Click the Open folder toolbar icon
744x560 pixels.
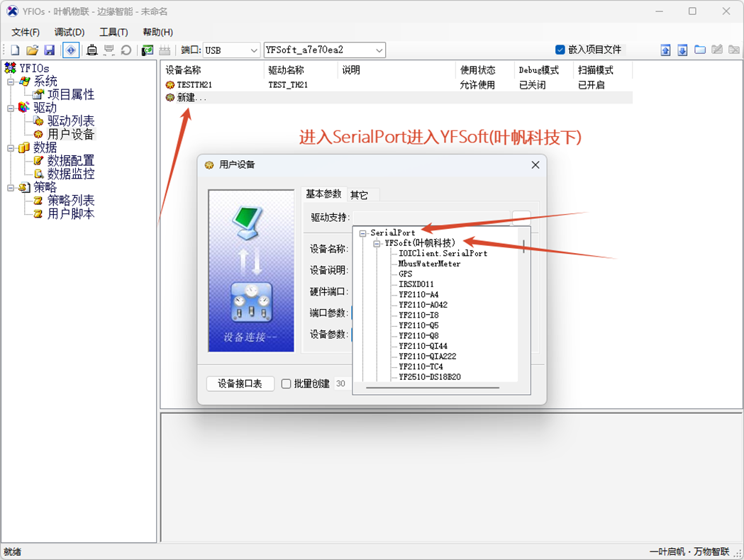click(32, 50)
